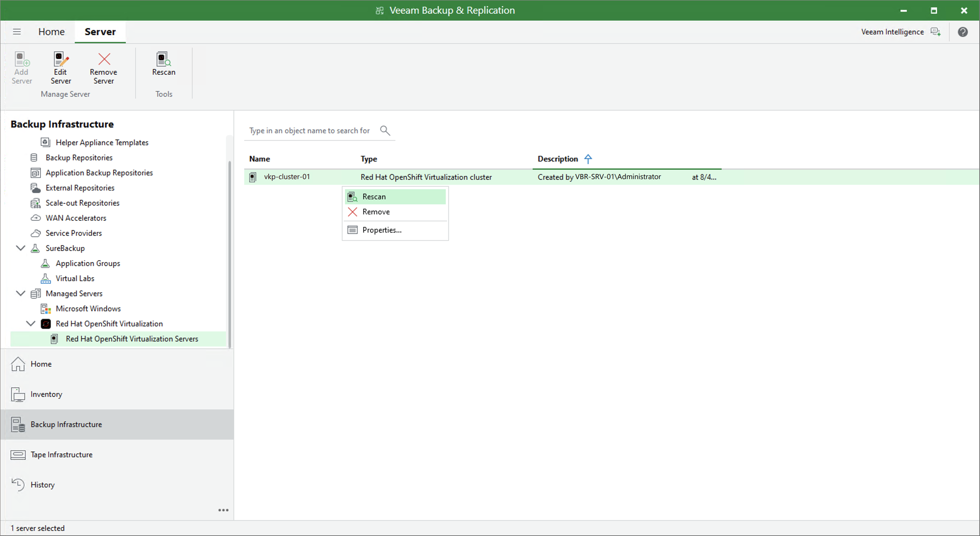Viewport: 980px width, 536px height.
Task: Sort by the Name column header
Action: tap(260, 159)
